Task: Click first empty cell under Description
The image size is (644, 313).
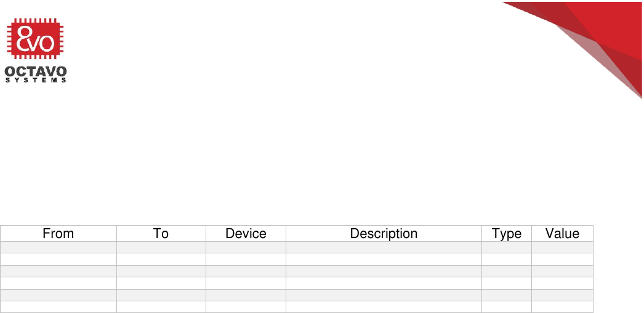Action: coord(384,247)
